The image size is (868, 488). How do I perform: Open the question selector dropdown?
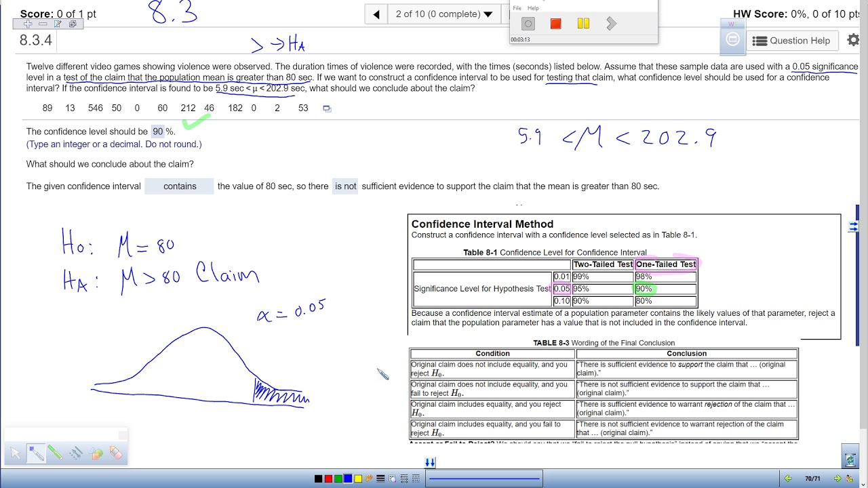coord(445,14)
